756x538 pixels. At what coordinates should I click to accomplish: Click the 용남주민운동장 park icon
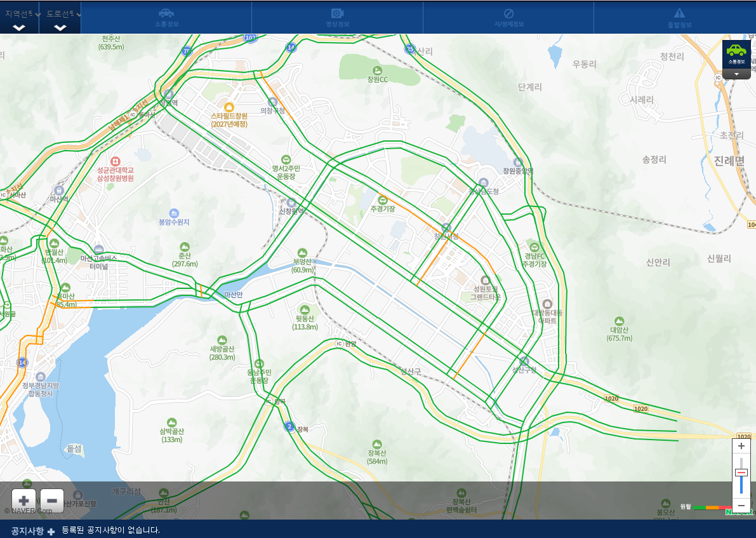[x=260, y=364]
